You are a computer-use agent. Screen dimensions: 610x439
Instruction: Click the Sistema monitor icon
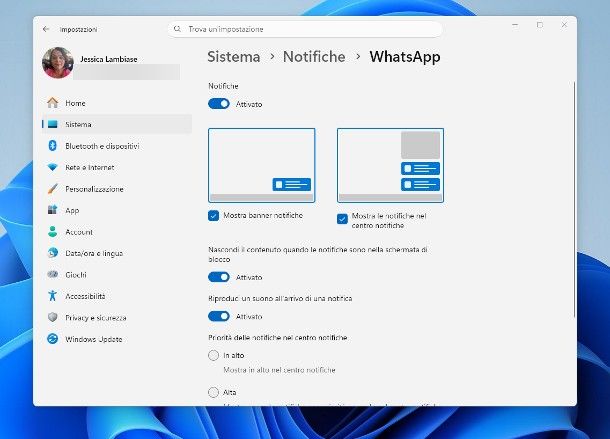pos(53,124)
